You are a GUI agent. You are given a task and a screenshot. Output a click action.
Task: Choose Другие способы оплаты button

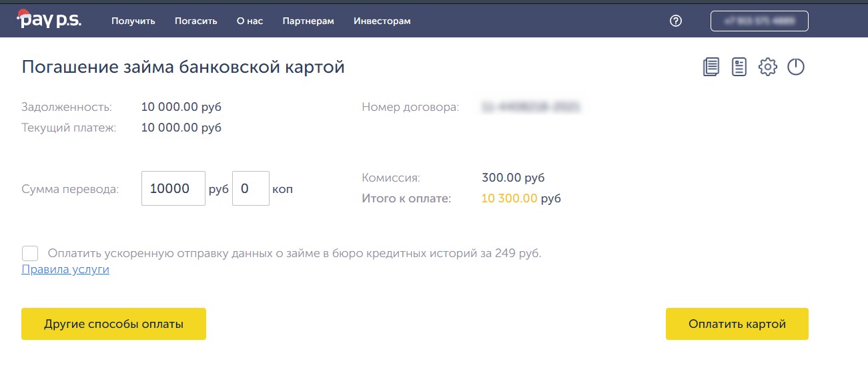point(113,324)
